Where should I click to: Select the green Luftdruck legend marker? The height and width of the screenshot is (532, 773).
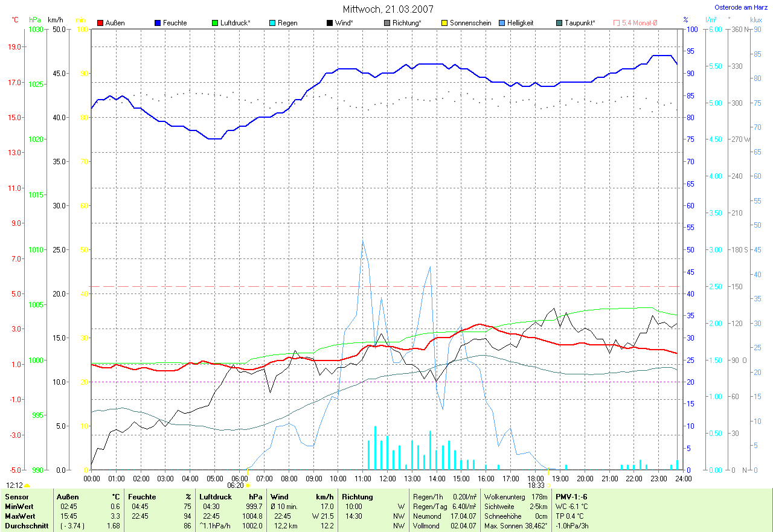pyautogui.click(x=215, y=23)
